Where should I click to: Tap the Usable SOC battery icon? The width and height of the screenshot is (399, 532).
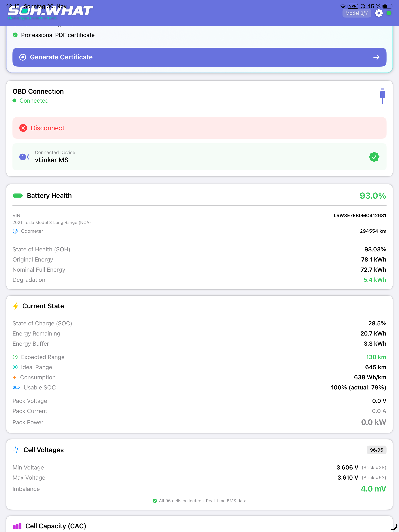[x=16, y=387]
